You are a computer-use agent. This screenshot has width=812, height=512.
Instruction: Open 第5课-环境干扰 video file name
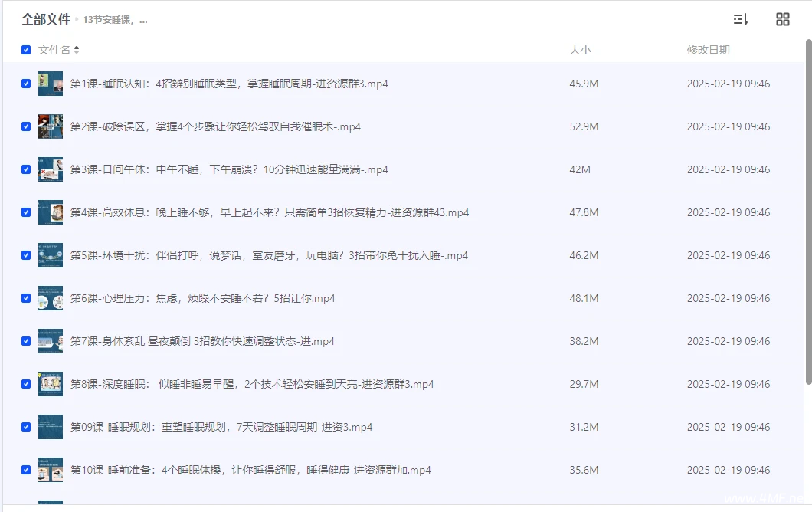pos(268,255)
